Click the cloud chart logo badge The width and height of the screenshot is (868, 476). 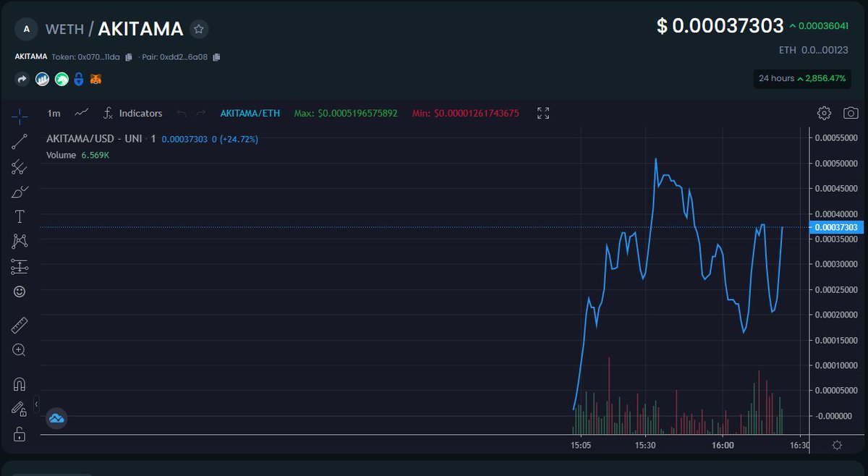(x=56, y=418)
